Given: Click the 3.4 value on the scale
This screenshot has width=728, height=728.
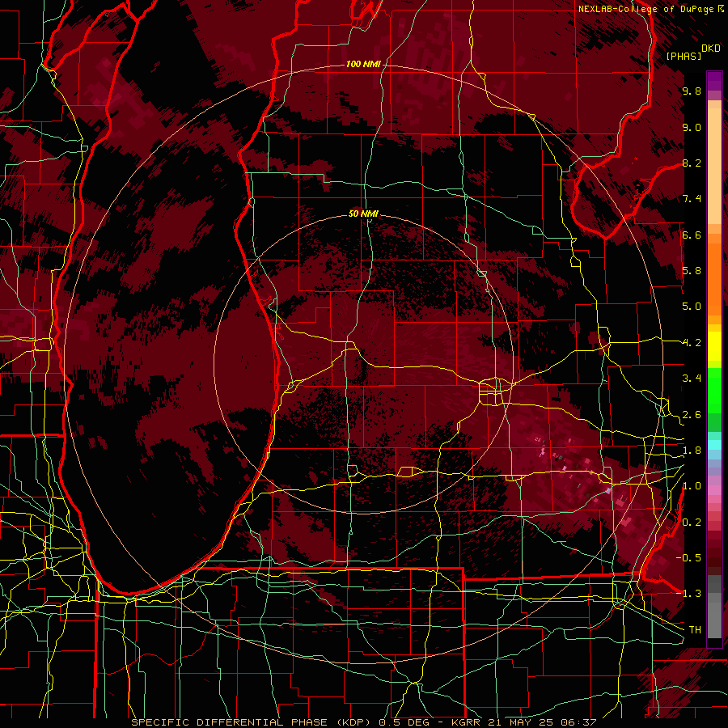Looking at the screenshot, I should tap(692, 379).
